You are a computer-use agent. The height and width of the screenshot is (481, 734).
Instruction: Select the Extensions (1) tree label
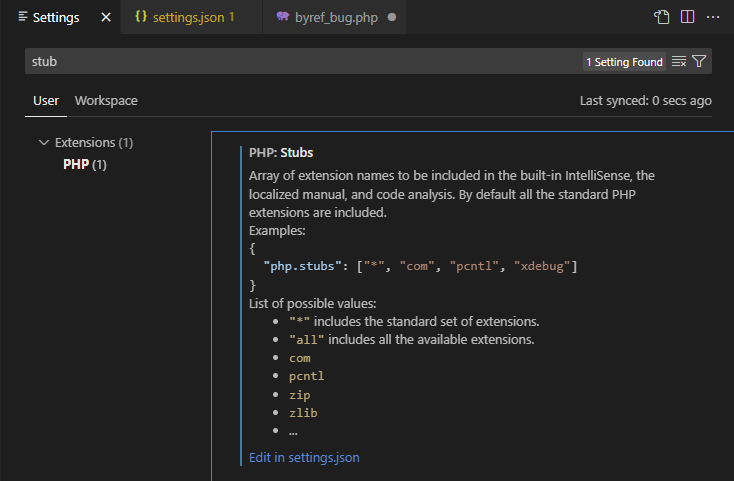pyautogui.click(x=93, y=143)
